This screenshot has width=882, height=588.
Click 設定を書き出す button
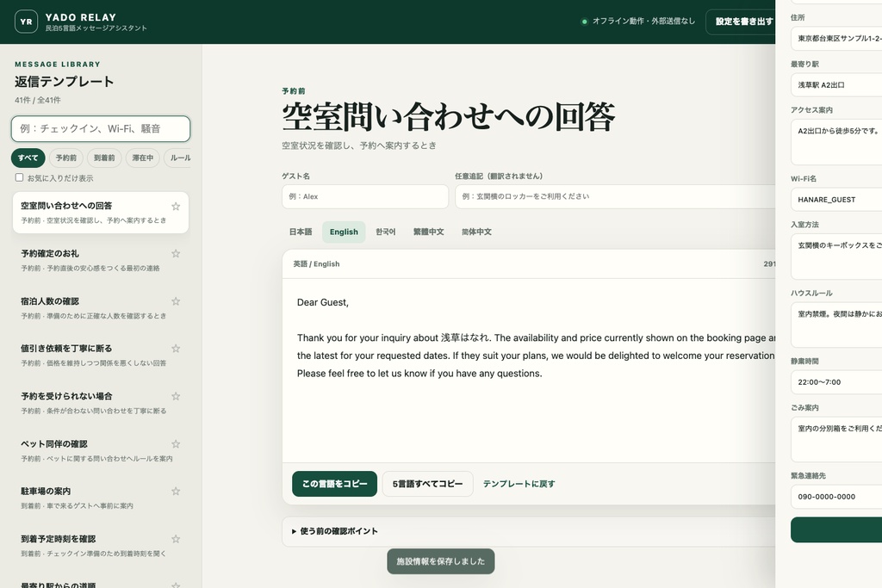[741, 22]
